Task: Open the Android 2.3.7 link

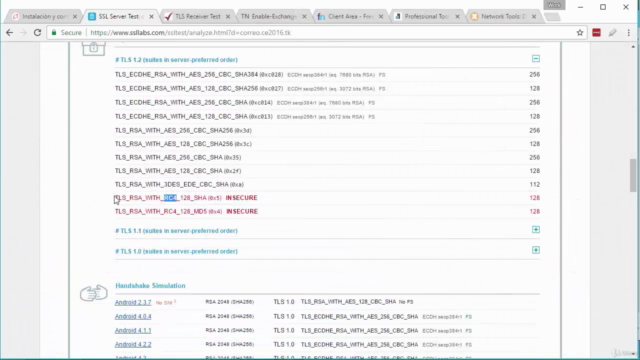Action: (133, 302)
